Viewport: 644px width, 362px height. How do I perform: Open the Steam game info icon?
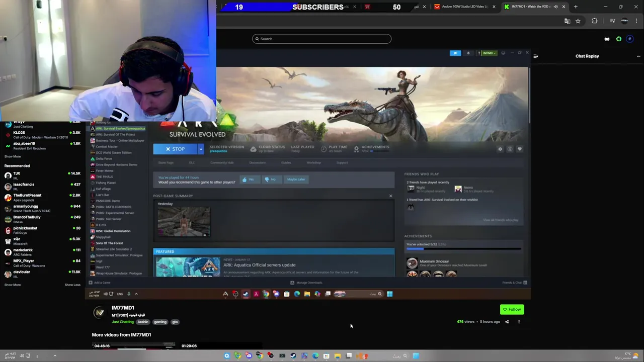point(510,149)
